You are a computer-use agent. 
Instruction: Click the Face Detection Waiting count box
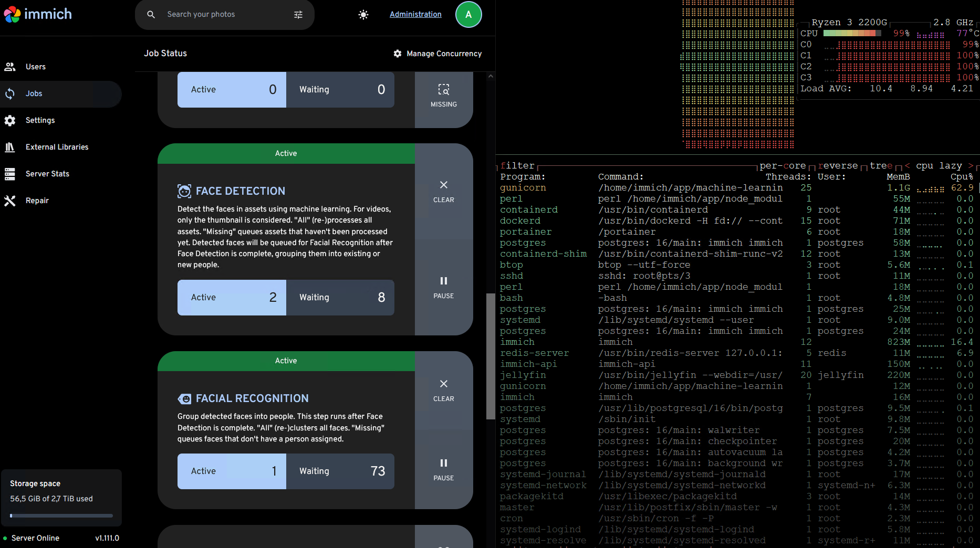click(340, 298)
